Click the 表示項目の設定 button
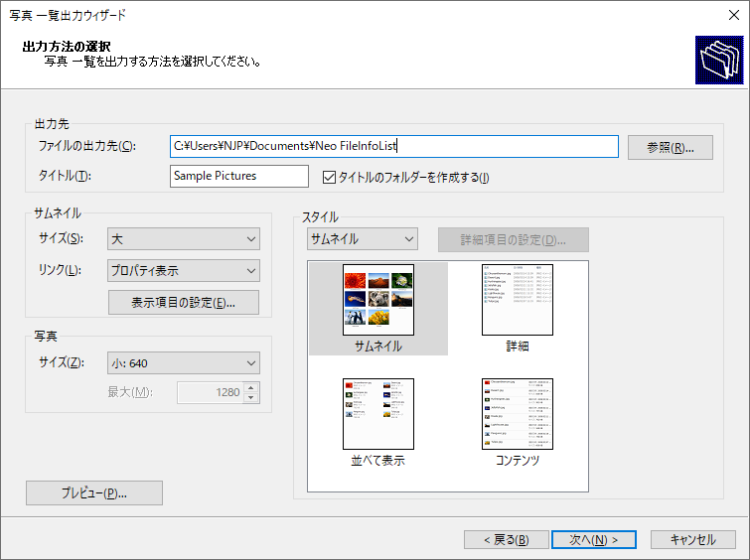 184,302
